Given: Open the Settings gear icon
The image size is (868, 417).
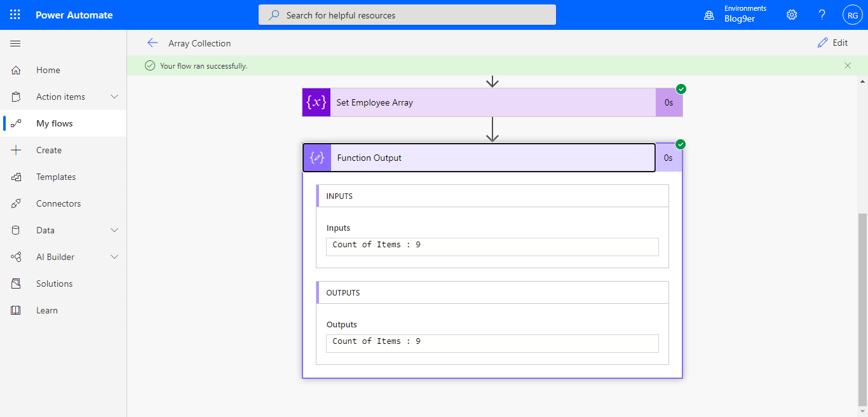Looking at the screenshot, I should coord(792,15).
